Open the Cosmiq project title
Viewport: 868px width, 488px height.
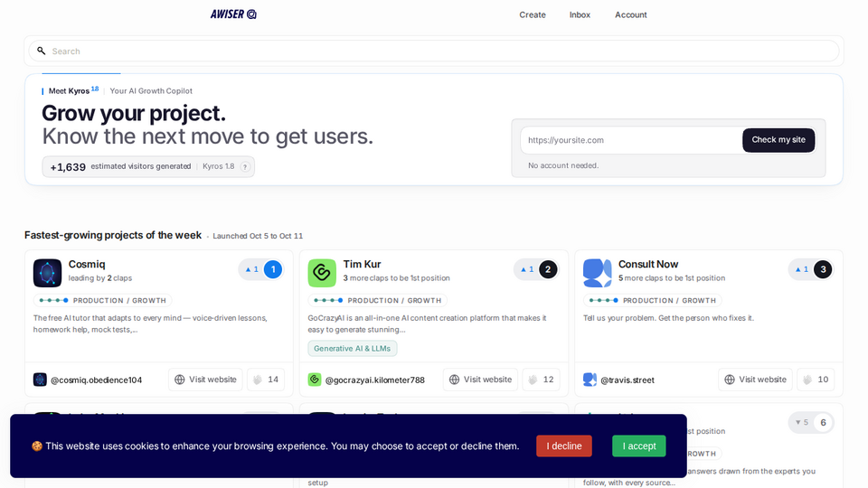(x=87, y=265)
